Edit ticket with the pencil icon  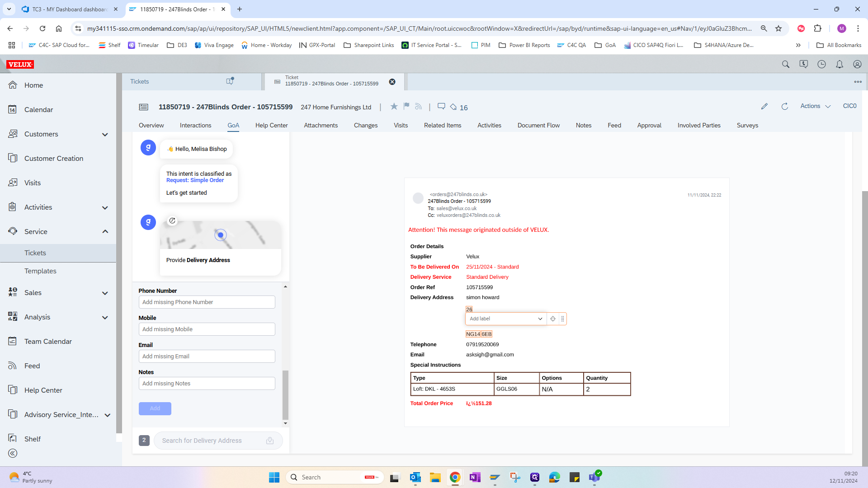coord(764,107)
